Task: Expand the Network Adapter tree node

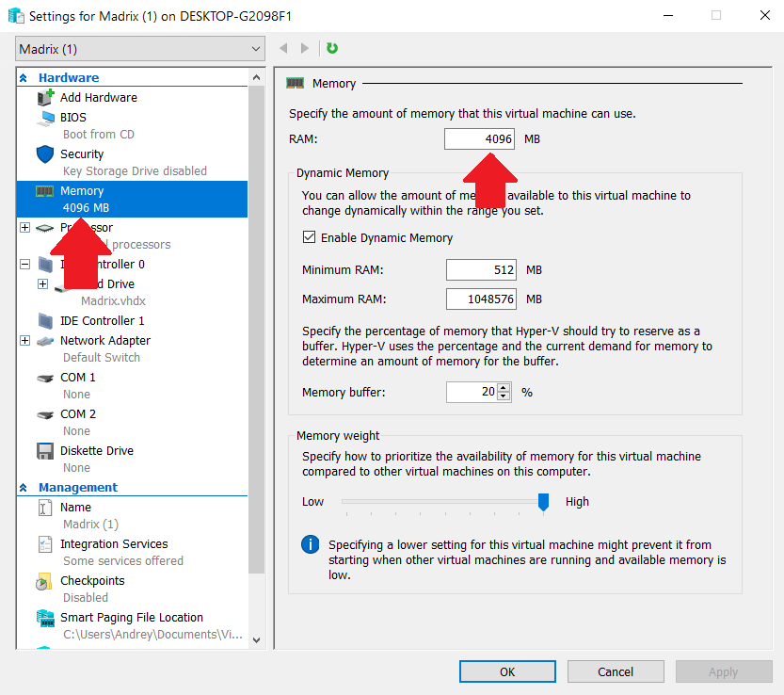Action: pos(24,341)
